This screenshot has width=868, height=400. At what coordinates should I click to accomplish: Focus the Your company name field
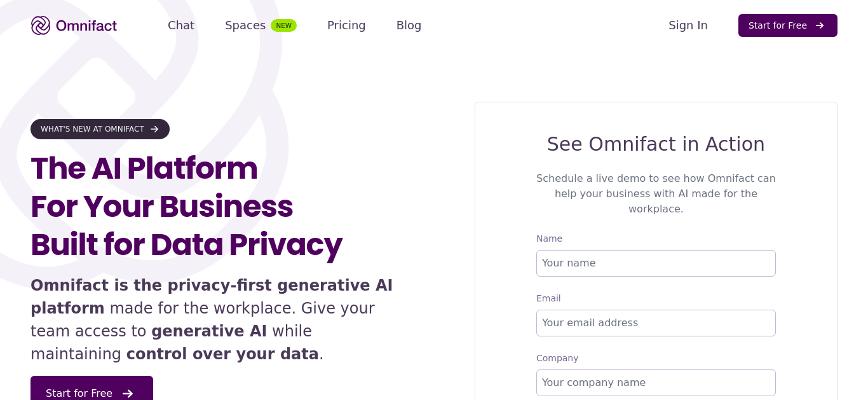[656, 383]
